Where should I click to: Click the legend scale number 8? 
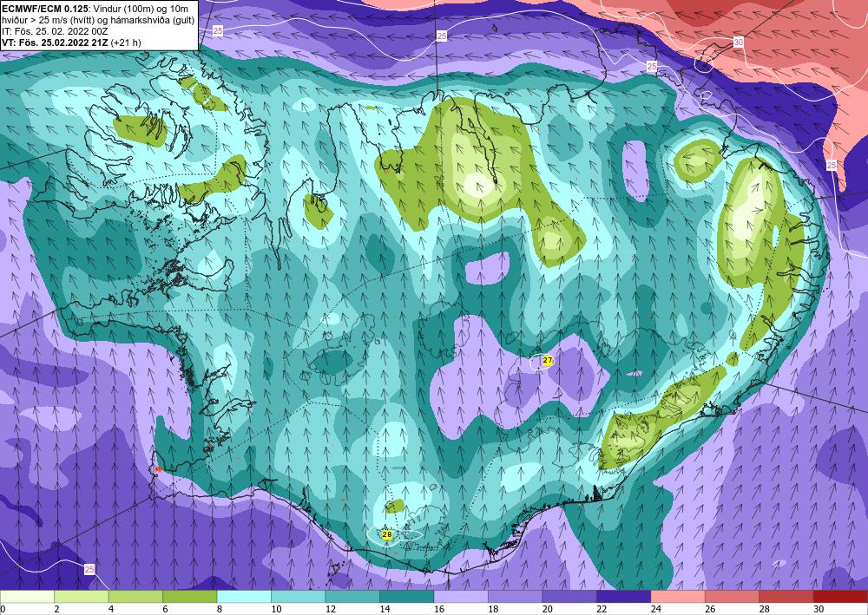coord(220,610)
